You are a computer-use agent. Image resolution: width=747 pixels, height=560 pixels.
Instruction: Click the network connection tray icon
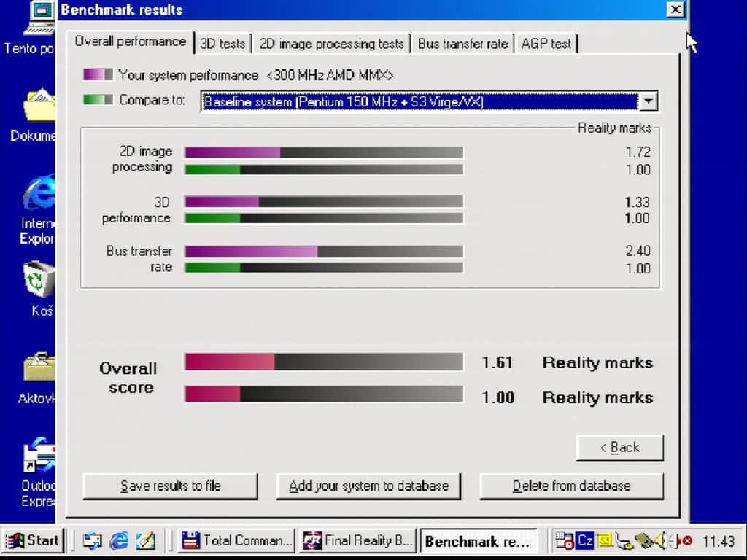(624, 541)
